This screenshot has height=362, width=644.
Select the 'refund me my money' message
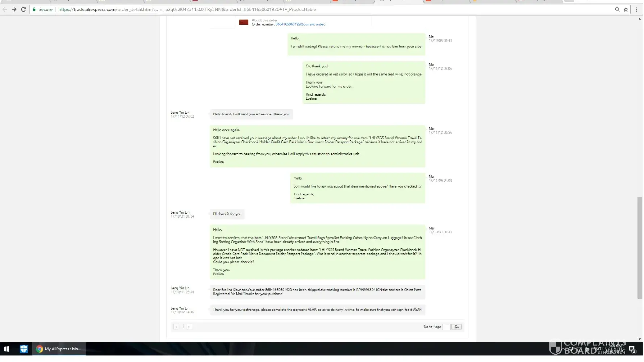point(356,44)
